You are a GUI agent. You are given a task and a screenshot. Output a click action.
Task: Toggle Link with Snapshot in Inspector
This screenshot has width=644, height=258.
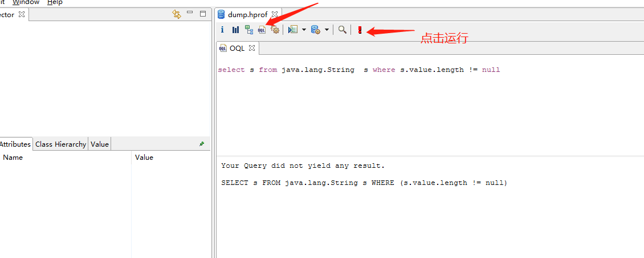pos(177,14)
